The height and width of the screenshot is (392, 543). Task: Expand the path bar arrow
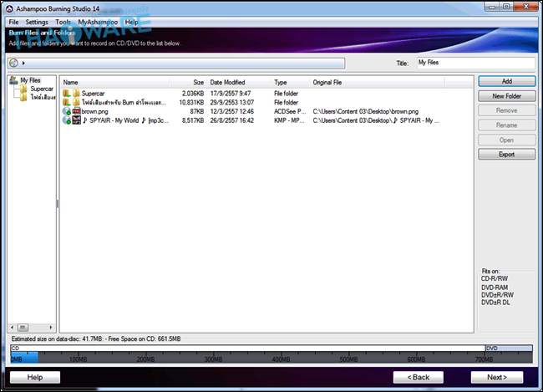[x=23, y=63]
